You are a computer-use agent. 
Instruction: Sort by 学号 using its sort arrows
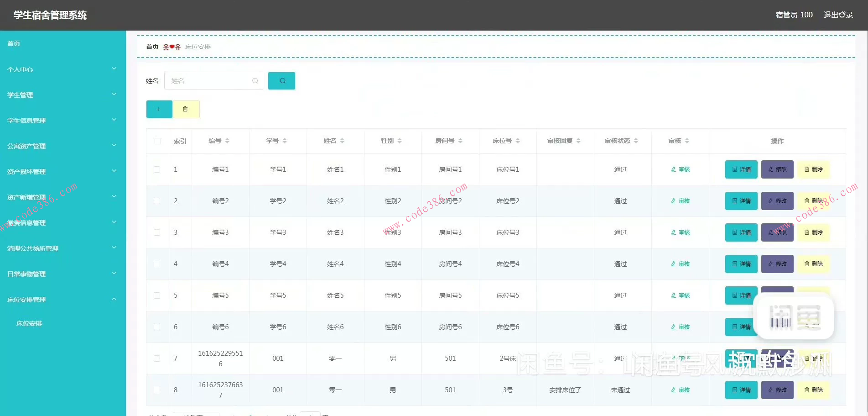click(285, 141)
